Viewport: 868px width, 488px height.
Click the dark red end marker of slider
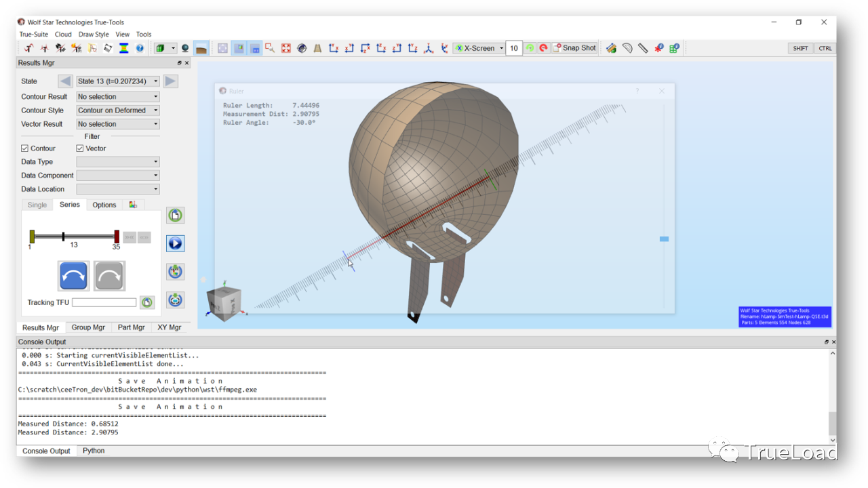click(x=117, y=236)
